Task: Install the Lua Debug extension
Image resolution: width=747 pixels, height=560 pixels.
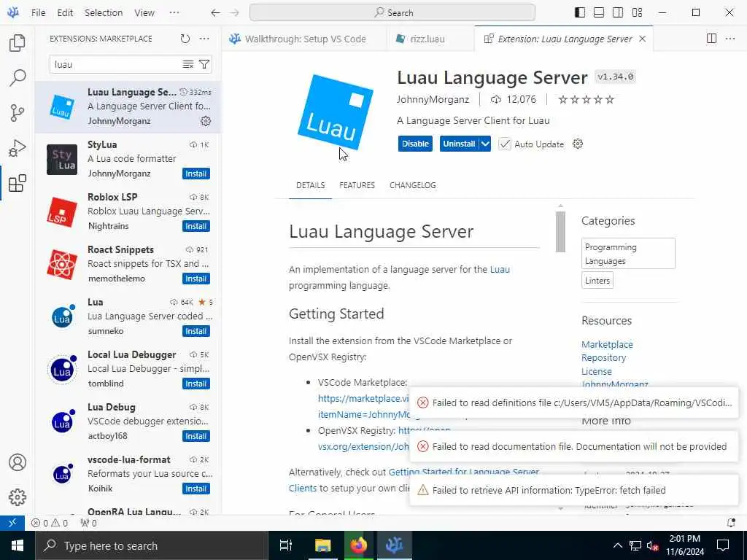Action: click(196, 436)
